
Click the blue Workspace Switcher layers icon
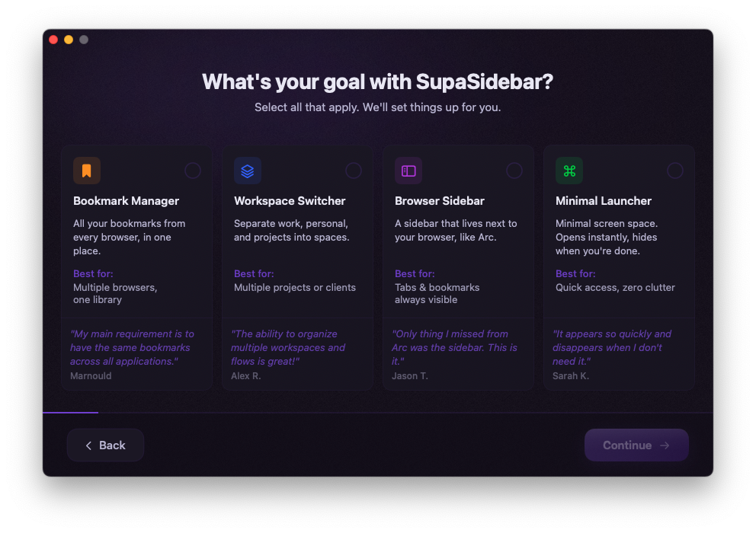tap(248, 171)
